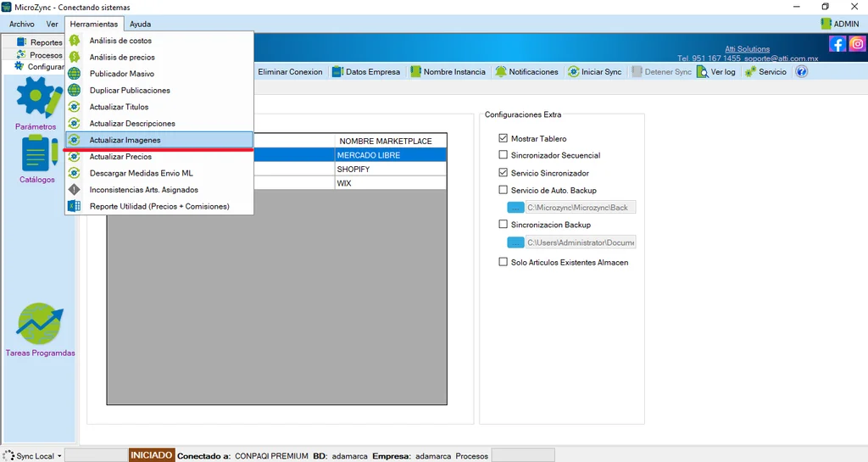Click the Iniciar Sync icon
868x462 pixels.
pos(574,72)
